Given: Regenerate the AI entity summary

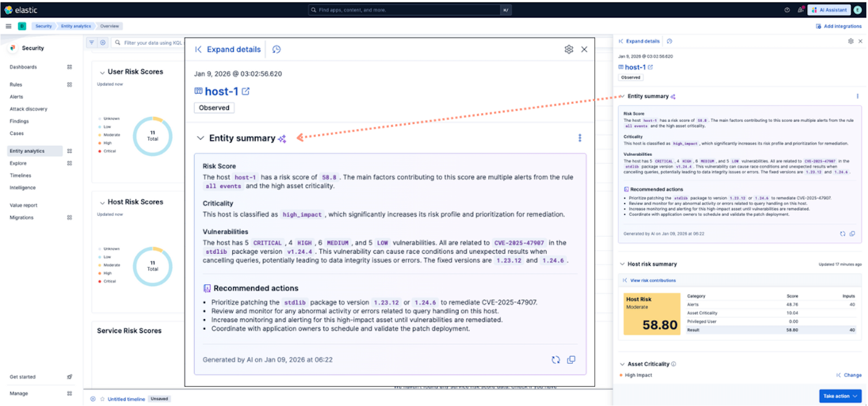Looking at the screenshot, I should 555,360.
